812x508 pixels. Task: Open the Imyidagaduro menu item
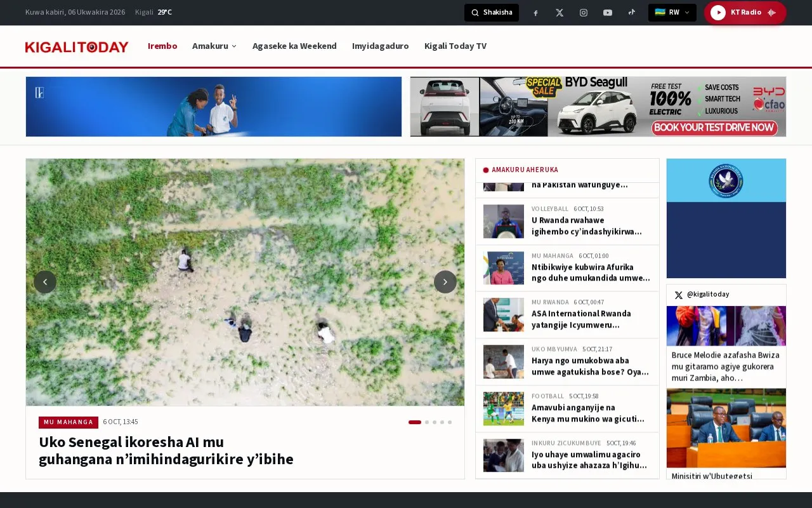(381, 46)
